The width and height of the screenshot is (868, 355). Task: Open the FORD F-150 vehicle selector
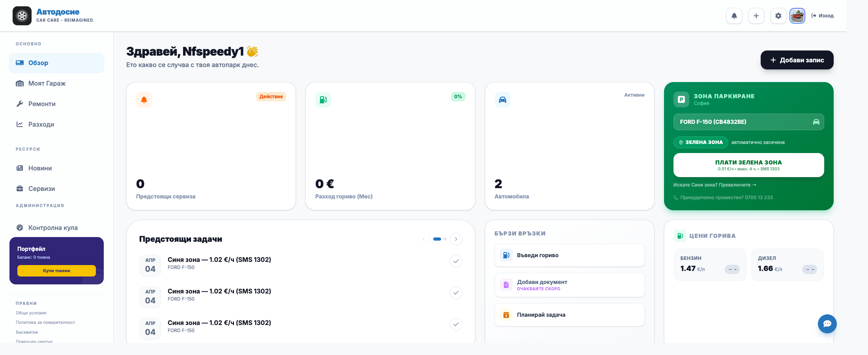(x=749, y=122)
